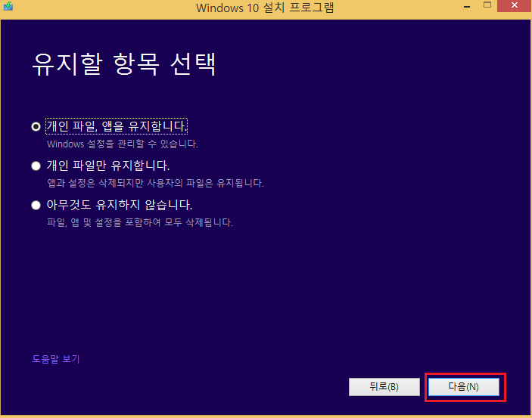Click the '유지할 항목 선택' heading text
Screen dimensions: 532x418
(124, 64)
